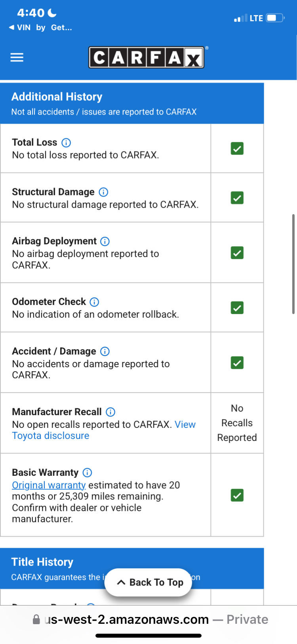Show info for Structural Damage
Screen dimensions: 297x644
click(103, 192)
